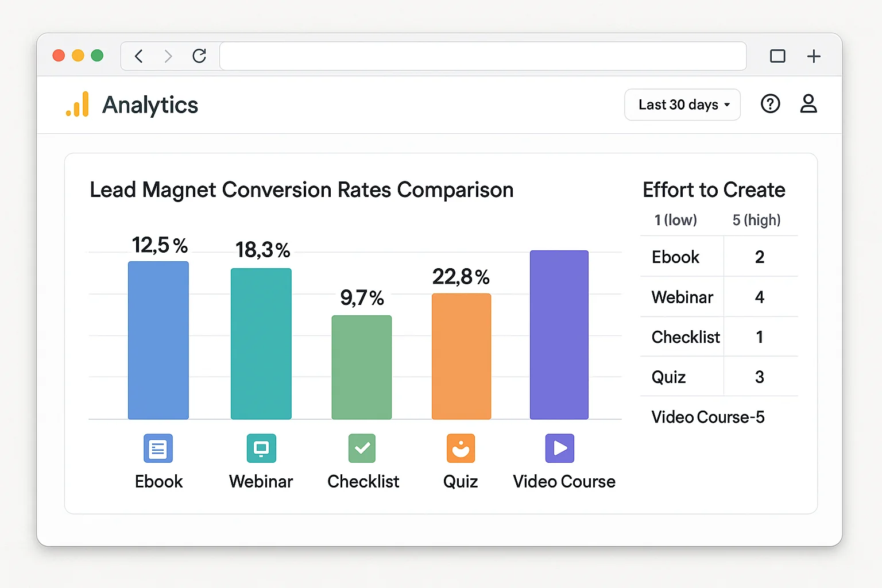Click the page reload icon
This screenshot has width=882, height=588.
[199, 56]
